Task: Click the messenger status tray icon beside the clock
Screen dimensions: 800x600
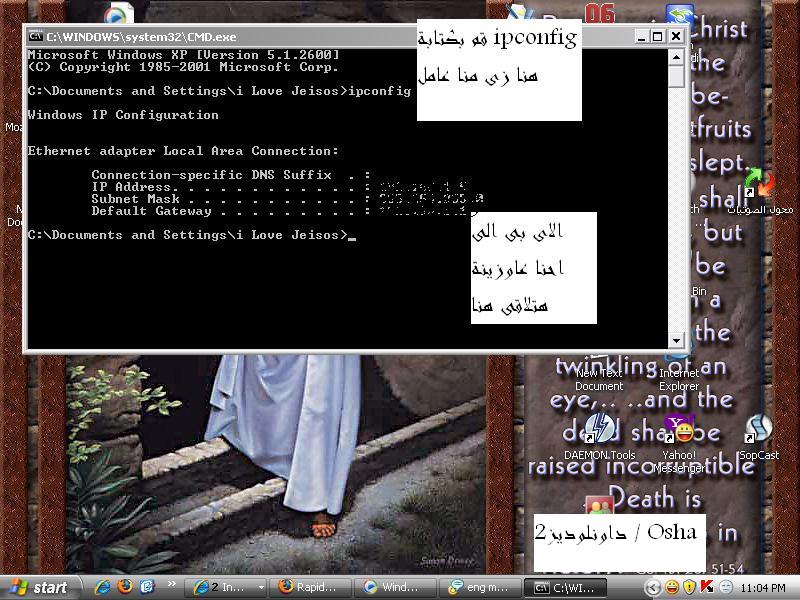Action: pyautogui.click(x=726, y=588)
